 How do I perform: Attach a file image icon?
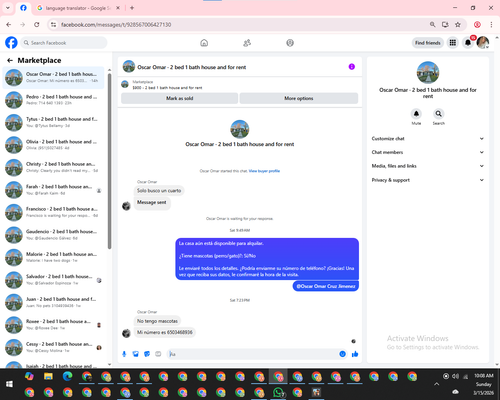[136, 354]
